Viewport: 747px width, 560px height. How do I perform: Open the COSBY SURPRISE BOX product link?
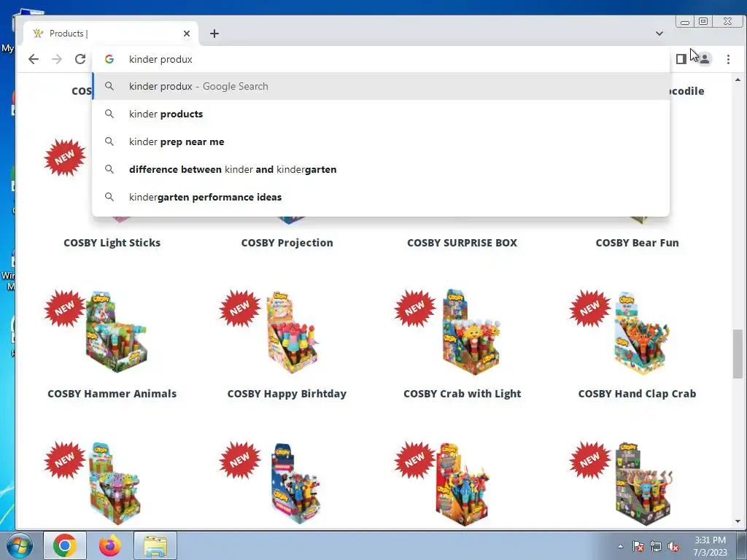pyautogui.click(x=462, y=242)
